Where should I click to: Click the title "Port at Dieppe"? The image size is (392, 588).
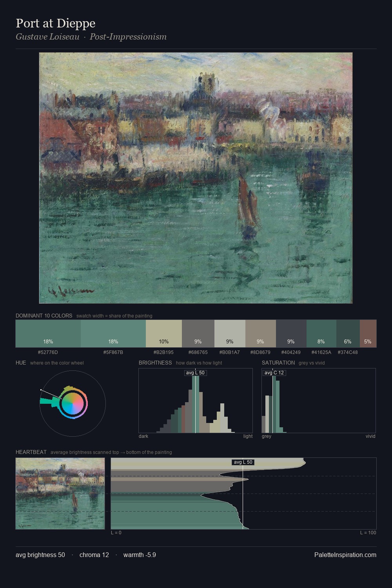point(56,23)
